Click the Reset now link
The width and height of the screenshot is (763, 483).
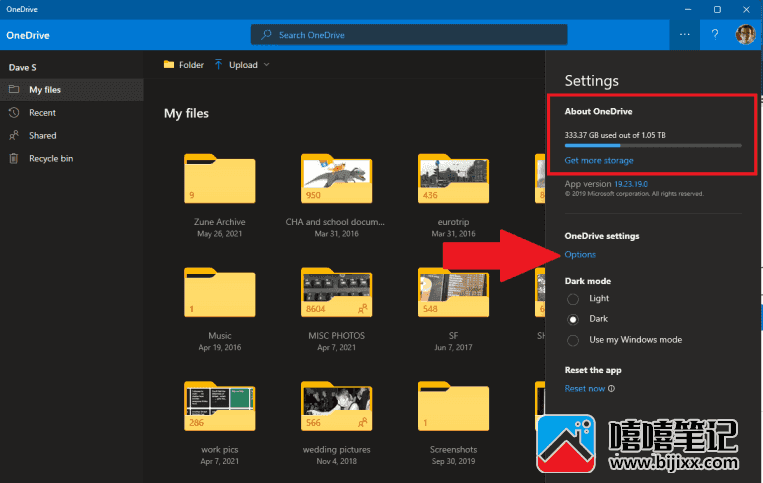585,389
